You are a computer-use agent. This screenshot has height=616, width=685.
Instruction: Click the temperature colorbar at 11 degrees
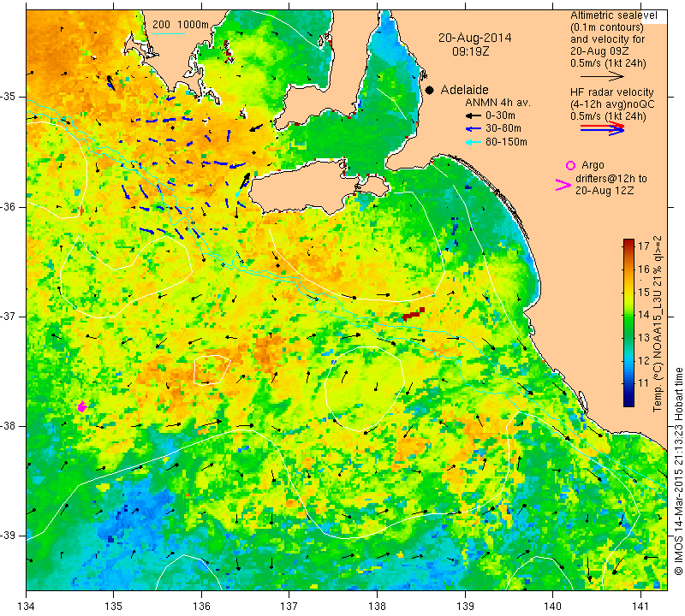click(x=628, y=383)
